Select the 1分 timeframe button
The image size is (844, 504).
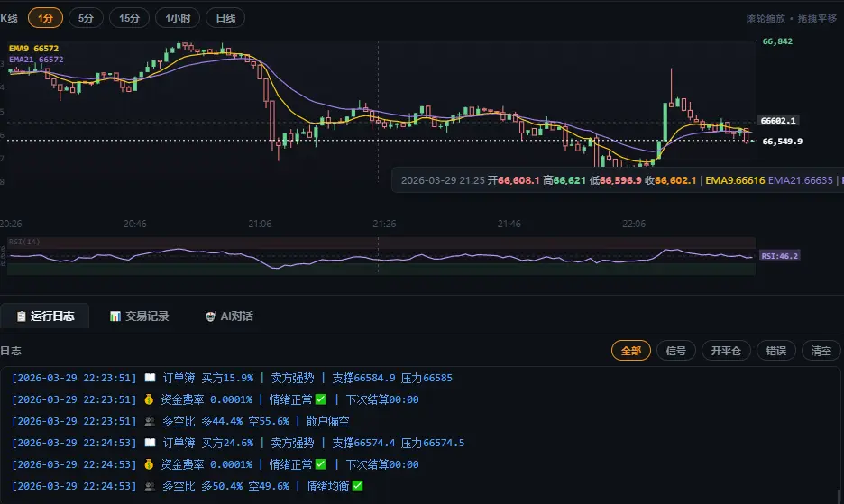pyautogui.click(x=45, y=18)
